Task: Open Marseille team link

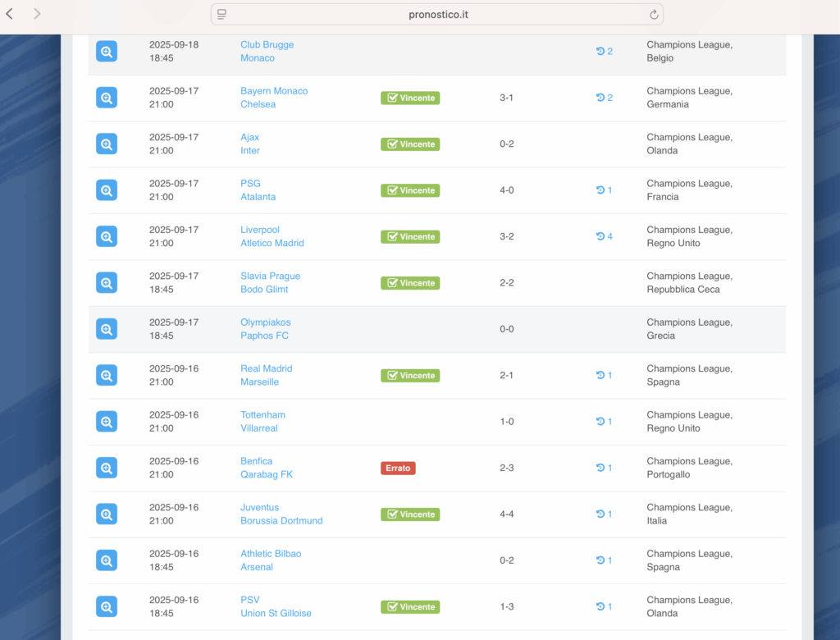Action: tap(259, 382)
